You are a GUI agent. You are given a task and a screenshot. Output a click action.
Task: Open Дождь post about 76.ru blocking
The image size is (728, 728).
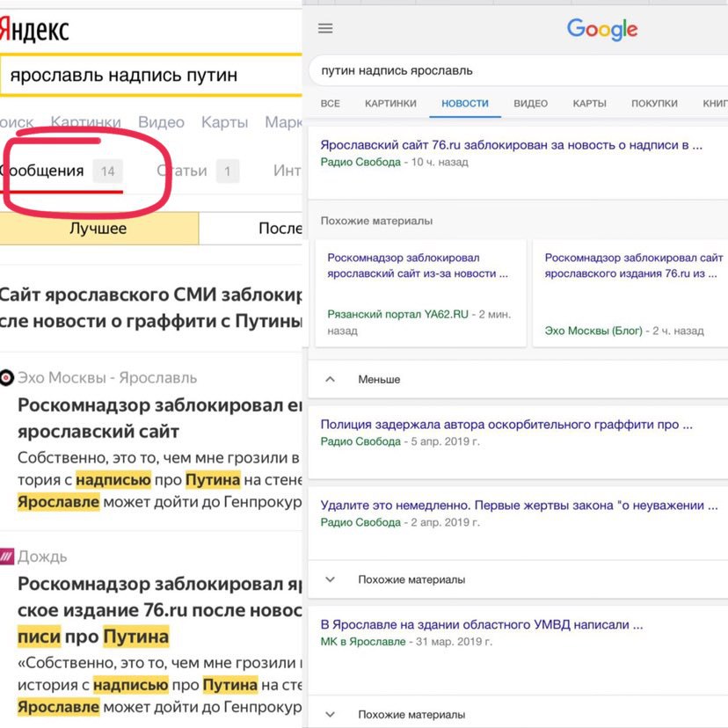pyautogui.click(x=160, y=610)
